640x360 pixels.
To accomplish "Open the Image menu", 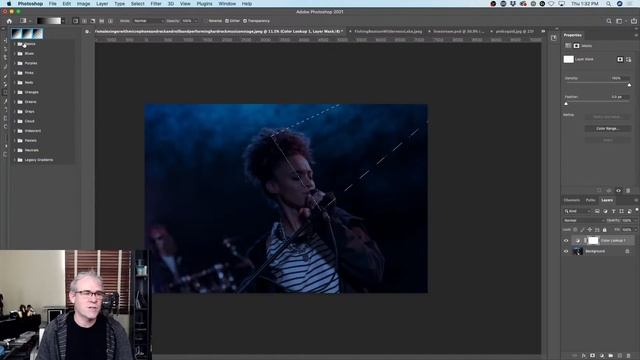I will tap(83, 4).
